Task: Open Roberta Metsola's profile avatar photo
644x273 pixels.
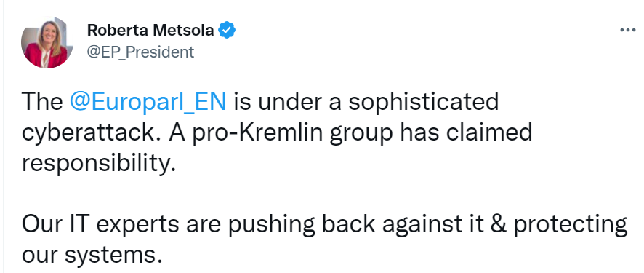Action: click(46, 42)
